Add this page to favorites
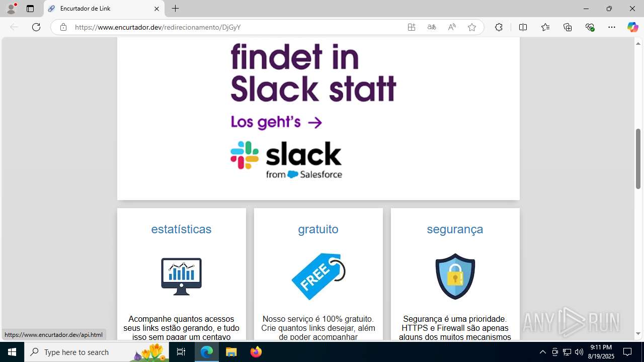The height and width of the screenshot is (362, 644). click(472, 27)
